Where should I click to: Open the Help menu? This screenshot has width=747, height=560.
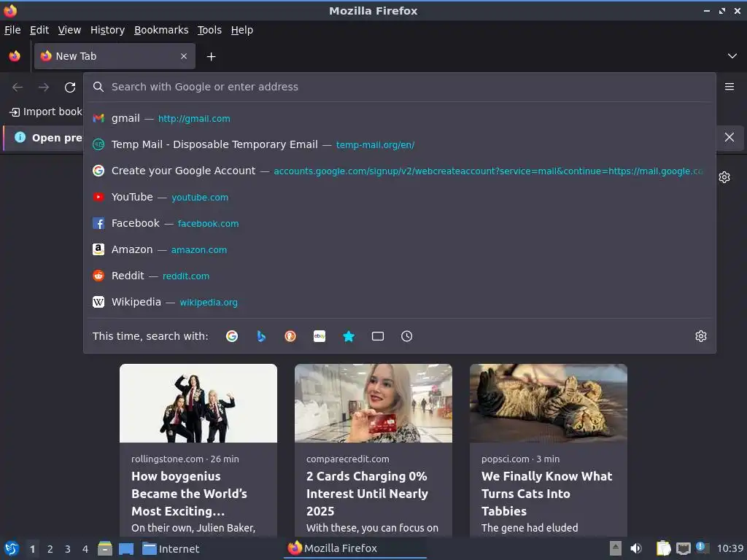click(242, 30)
